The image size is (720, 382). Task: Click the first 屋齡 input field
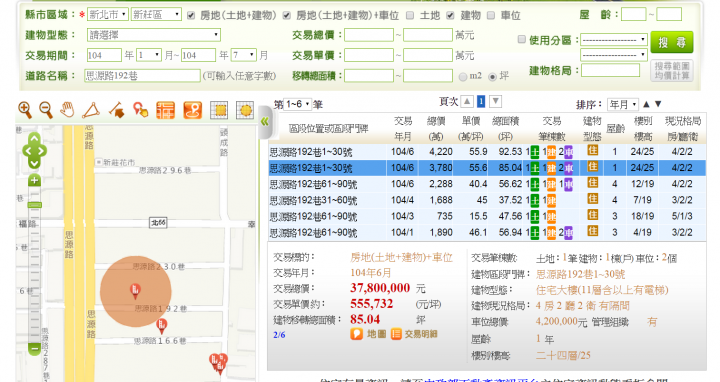[x=633, y=15]
